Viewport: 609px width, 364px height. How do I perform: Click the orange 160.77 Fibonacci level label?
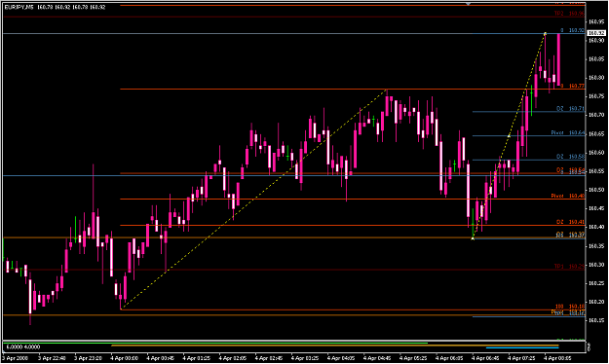(x=572, y=86)
